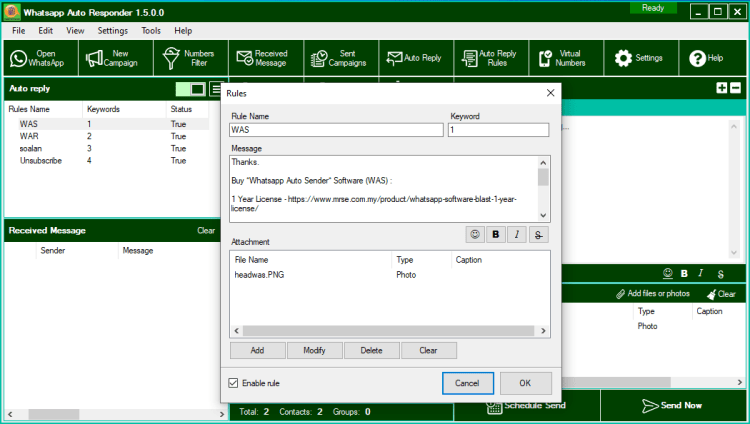Open the Numbers Filter tool
The image size is (750, 424).
pos(191,58)
